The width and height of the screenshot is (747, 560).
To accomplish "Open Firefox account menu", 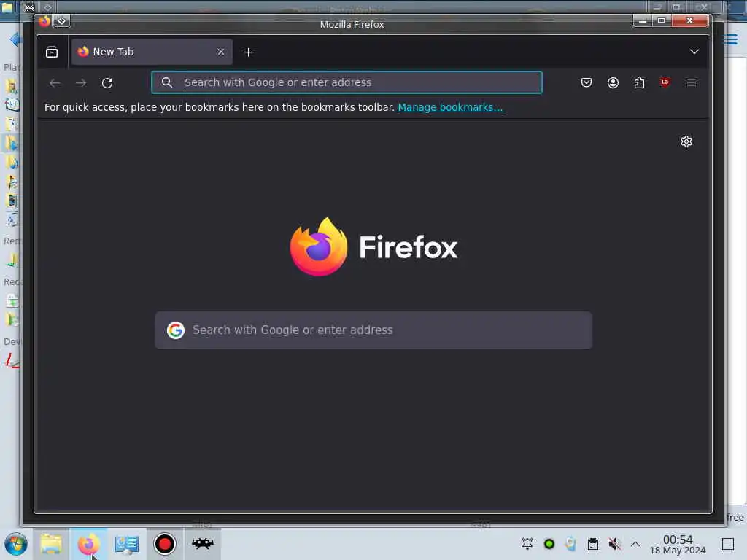I will click(613, 82).
